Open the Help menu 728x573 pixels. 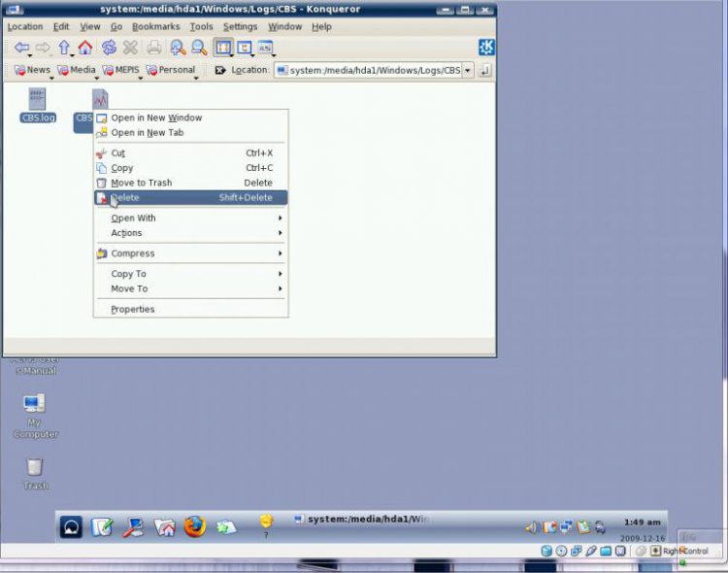(x=321, y=27)
